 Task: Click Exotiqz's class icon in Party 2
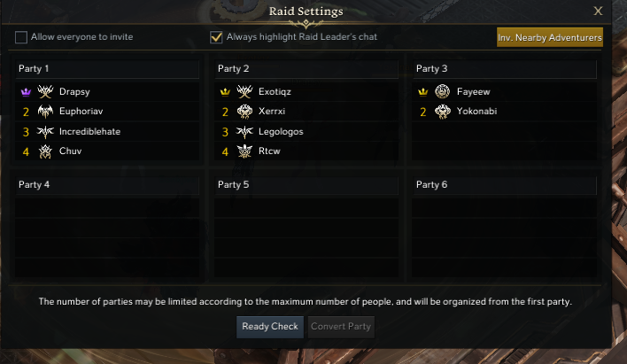click(x=244, y=92)
